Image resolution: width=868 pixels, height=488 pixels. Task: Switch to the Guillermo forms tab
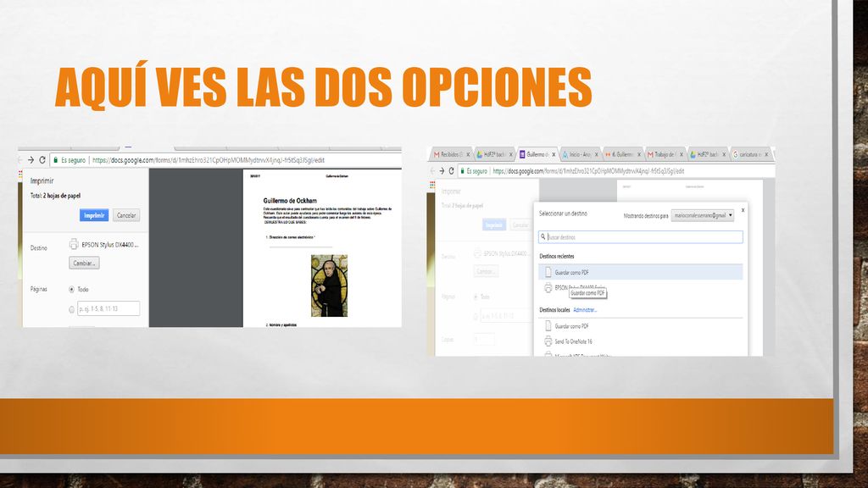(537, 154)
